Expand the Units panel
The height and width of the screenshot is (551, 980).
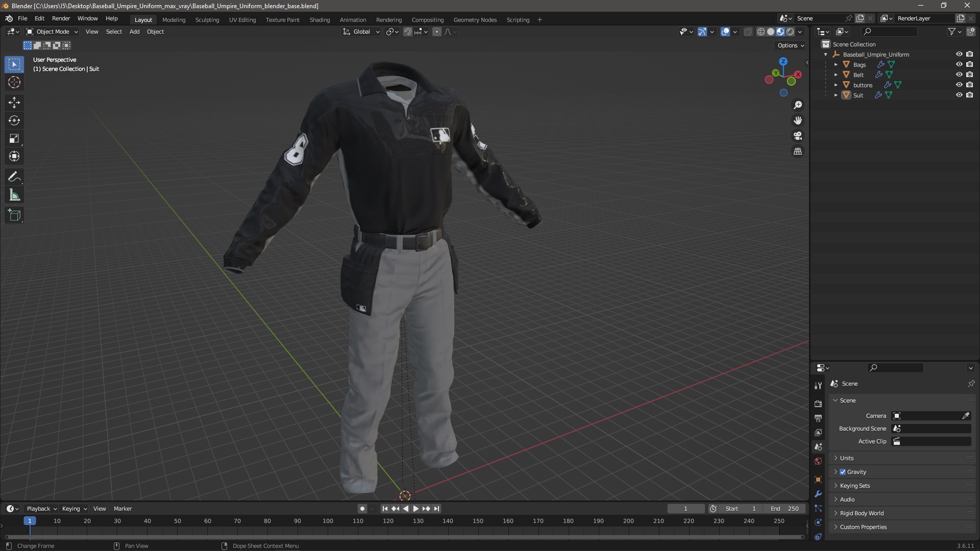[847, 458]
